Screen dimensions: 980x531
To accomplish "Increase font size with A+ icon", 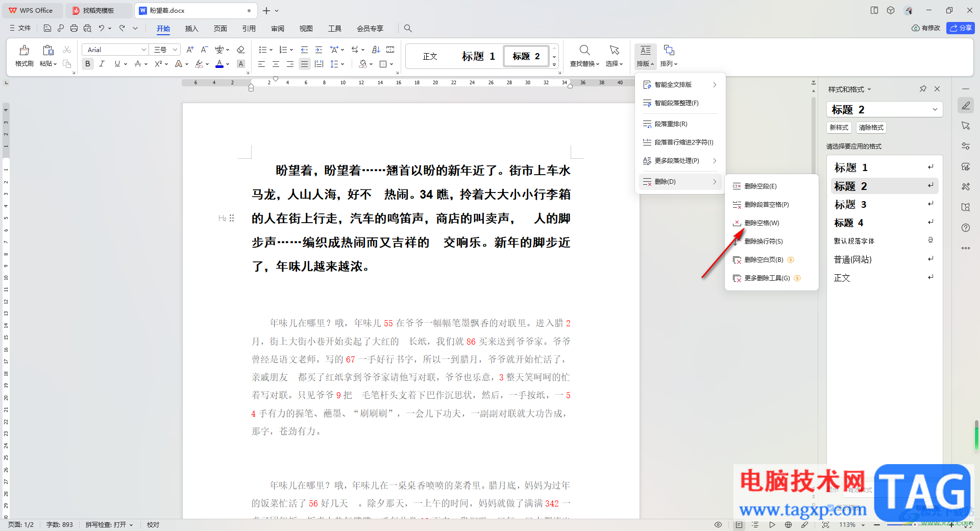I will click(190, 50).
